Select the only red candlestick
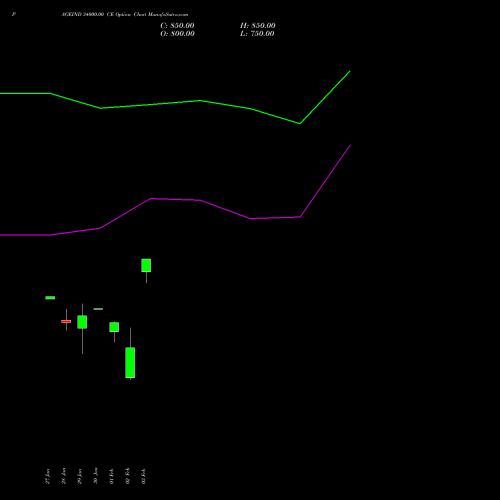Viewport: 500px width, 500px height. tap(66, 321)
